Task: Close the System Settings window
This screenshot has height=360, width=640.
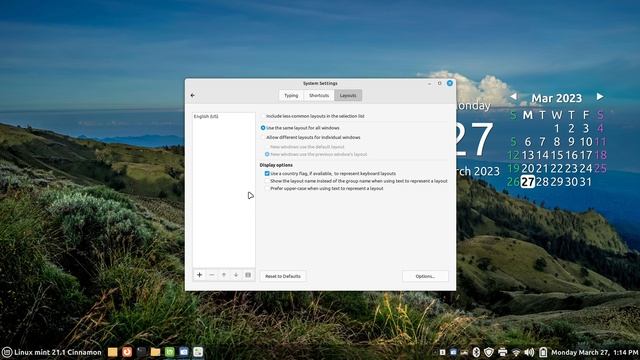Action: pyautogui.click(x=450, y=83)
